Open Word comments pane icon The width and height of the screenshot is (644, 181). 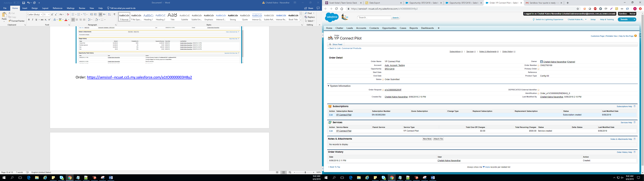(x=318, y=8)
